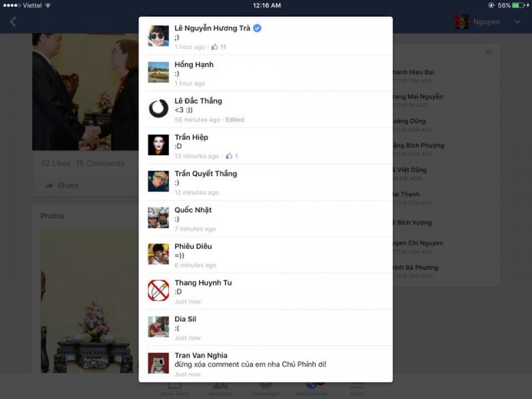Open the 52 Likes count
The width and height of the screenshot is (532, 399).
[x=56, y=163]
